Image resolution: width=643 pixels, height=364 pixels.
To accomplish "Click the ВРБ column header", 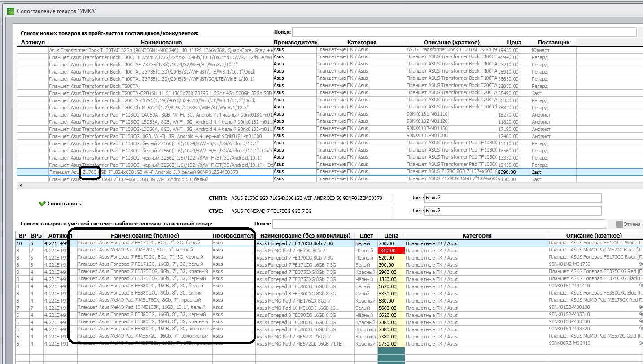I will point(36,235).
